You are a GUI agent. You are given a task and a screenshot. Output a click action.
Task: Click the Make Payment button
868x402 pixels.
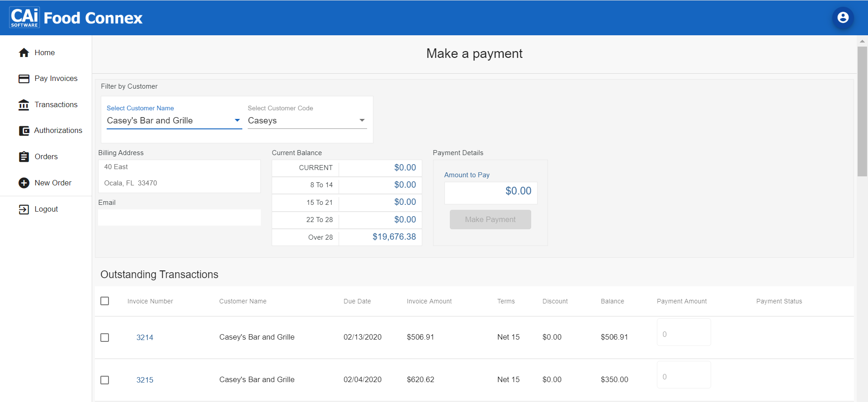click(490, 220)
